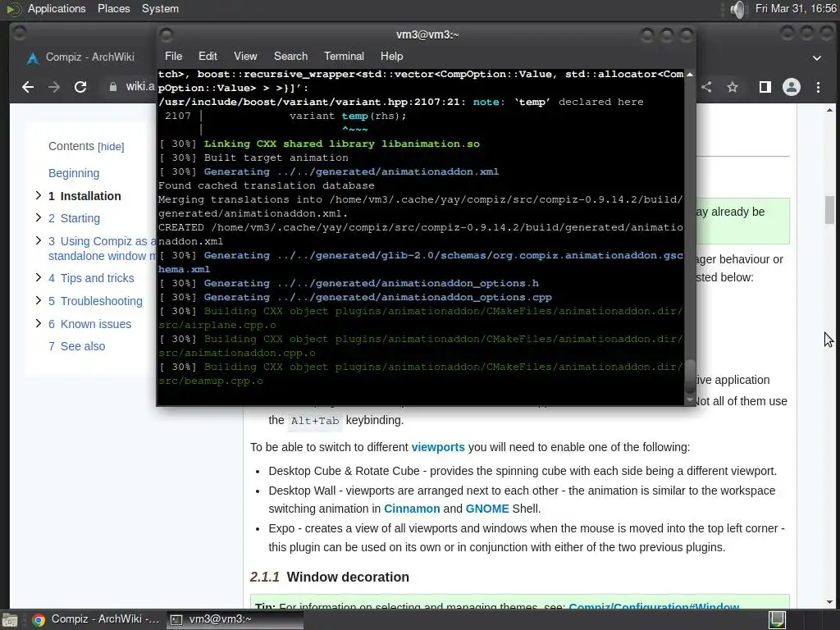Open the Applications panel menu
The image size is (840, 630).
[x=57, y=9]
